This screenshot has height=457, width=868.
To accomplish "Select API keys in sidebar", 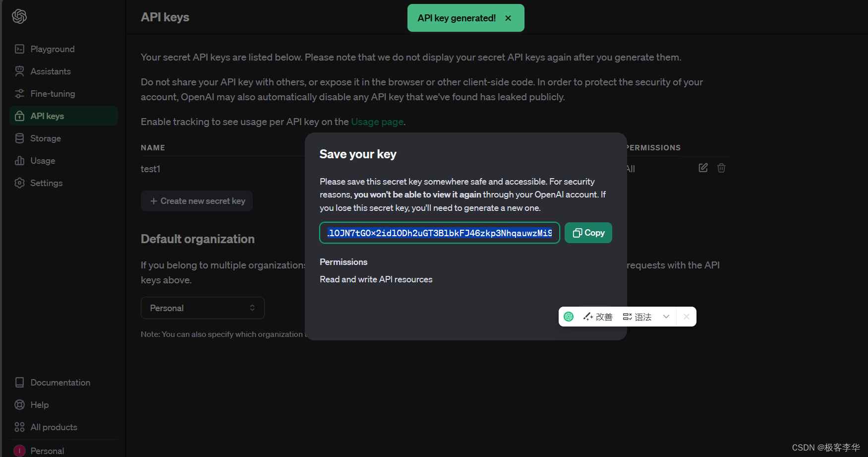I will [63, 116].
